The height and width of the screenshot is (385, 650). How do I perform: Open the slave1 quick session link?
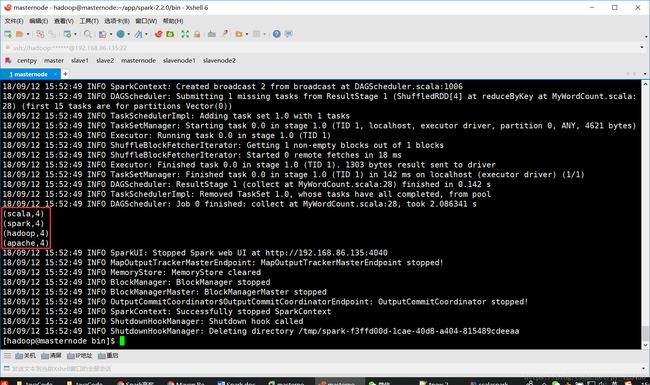[80, 61]
